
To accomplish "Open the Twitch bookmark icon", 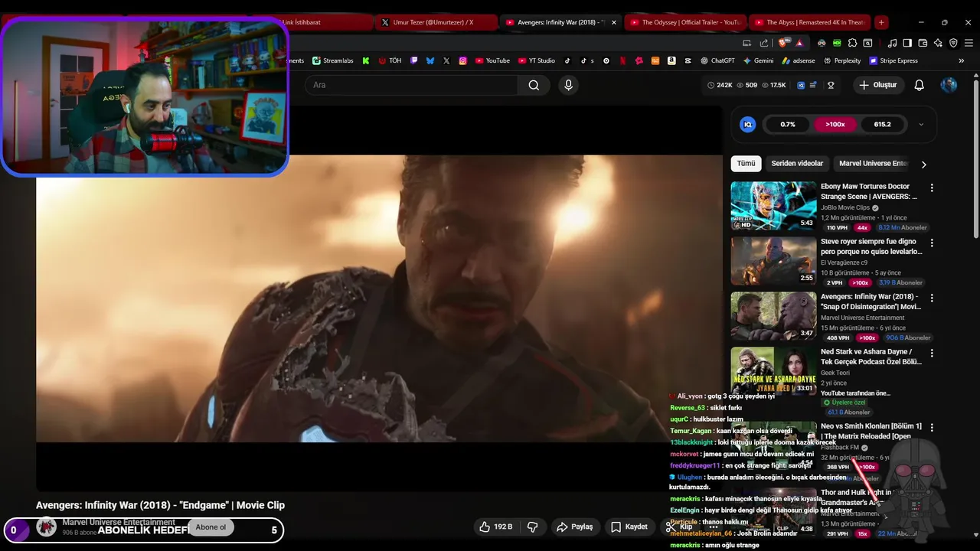I will [414, 60].
